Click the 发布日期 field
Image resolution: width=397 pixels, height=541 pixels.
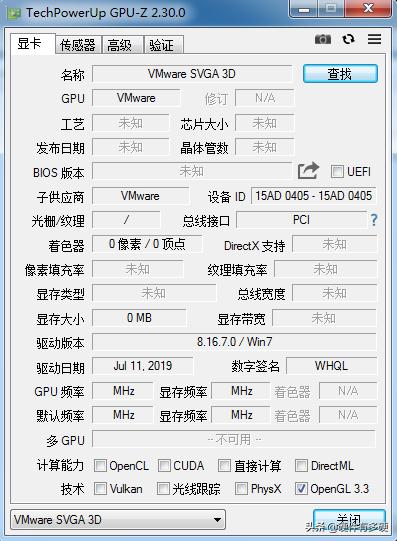coord(131,147)
